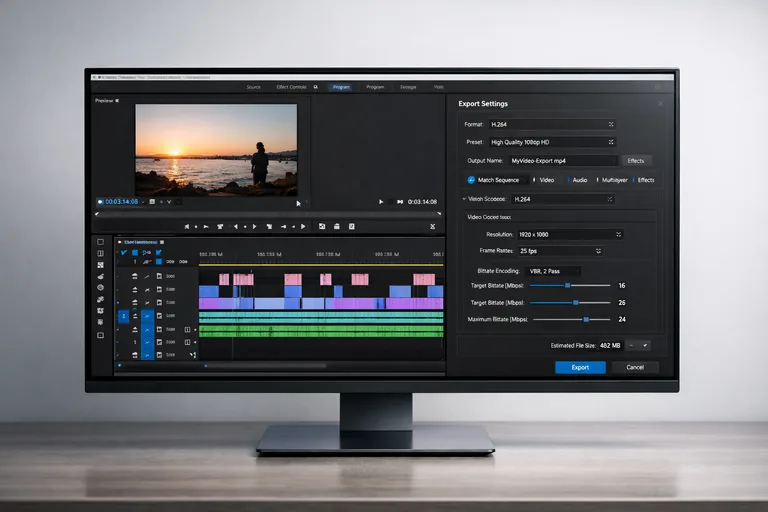Click the film icon on purple clip track
Image resolution: width=768 pixels, height=512 pixels.
point(159,303)
